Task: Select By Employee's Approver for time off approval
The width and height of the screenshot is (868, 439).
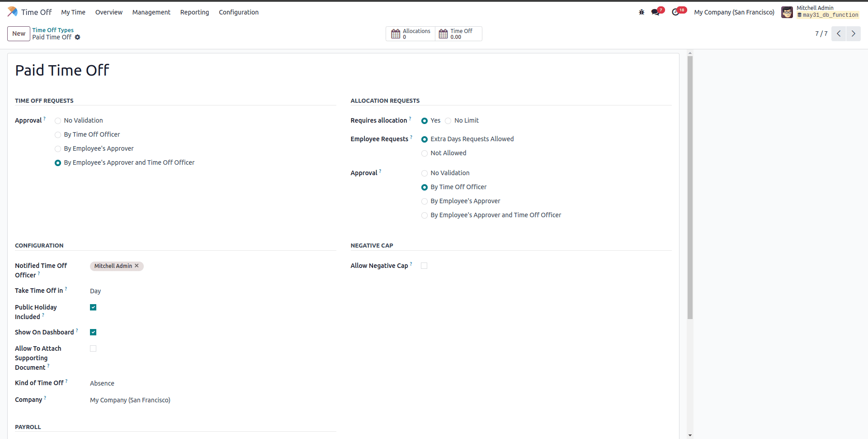Action: coord(58,149)
